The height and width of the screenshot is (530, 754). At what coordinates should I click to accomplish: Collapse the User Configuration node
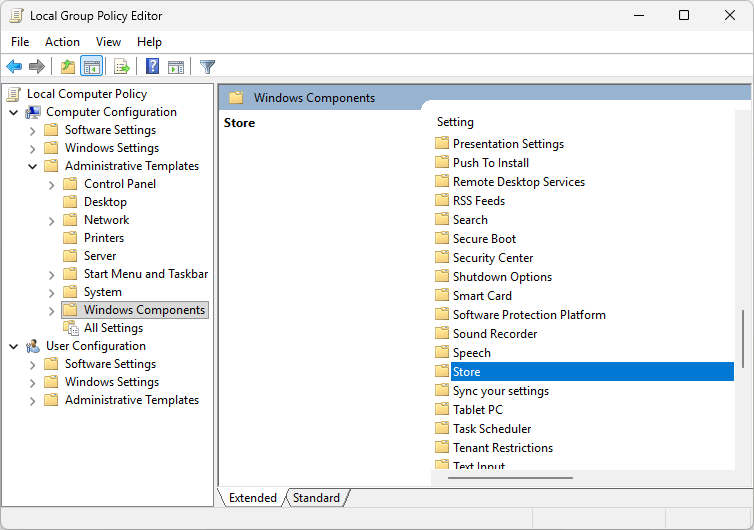[14, 347]
